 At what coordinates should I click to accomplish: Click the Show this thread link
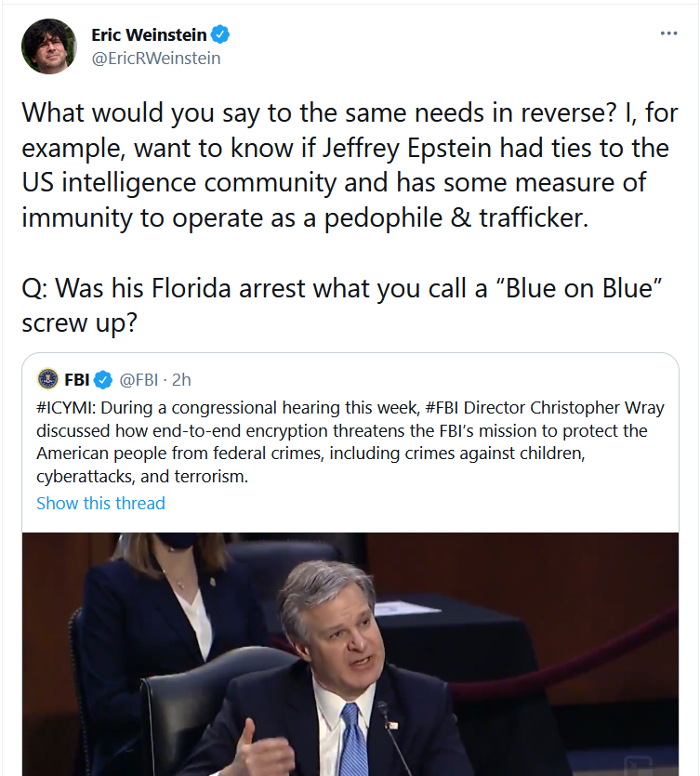pos(100,504)
